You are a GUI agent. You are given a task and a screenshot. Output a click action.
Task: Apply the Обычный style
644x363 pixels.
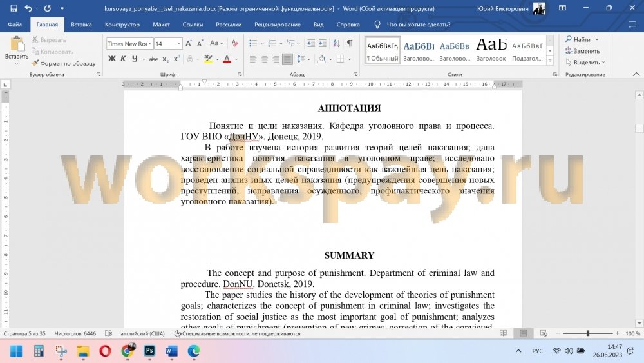pyautogui.click(x=383, y=50)
